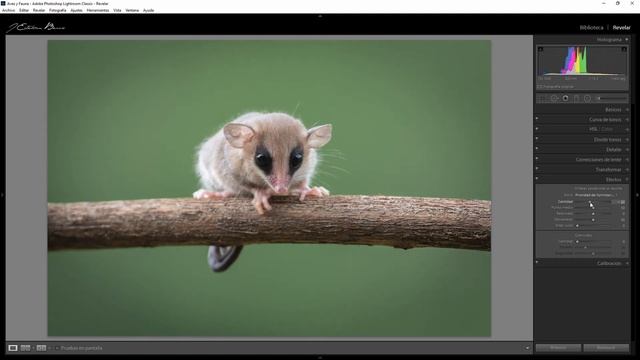This screenshot has height=360, width=640.
Task: Select the Radial Filter tool
Action: [x=587, y=98]
